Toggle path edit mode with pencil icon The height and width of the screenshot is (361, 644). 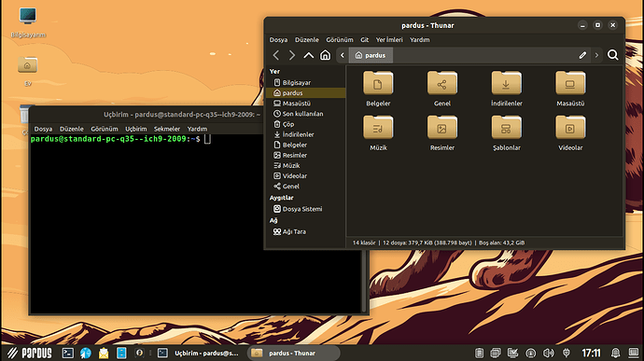pyautogui.click(x=582, y=55)
